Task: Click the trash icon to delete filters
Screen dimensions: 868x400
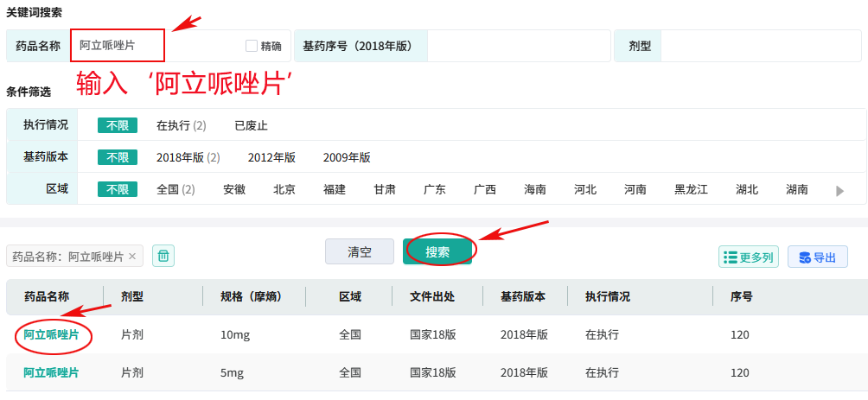Action: click(x=164, y=256)
